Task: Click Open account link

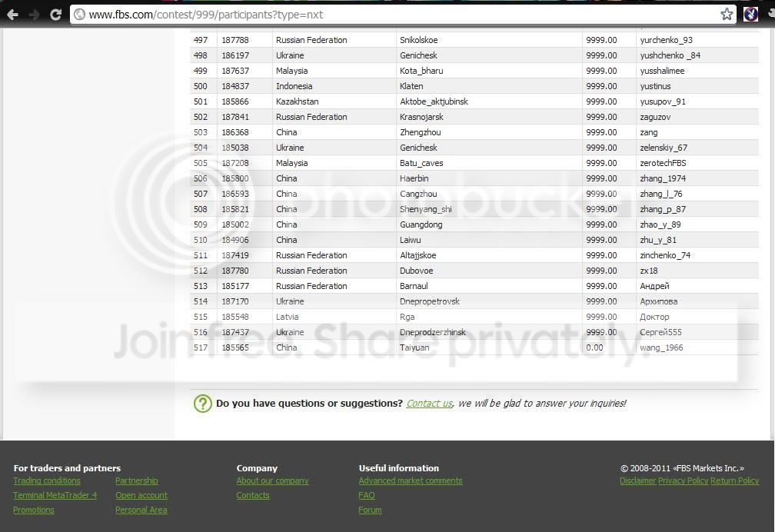Action: [x=141, y=495]
